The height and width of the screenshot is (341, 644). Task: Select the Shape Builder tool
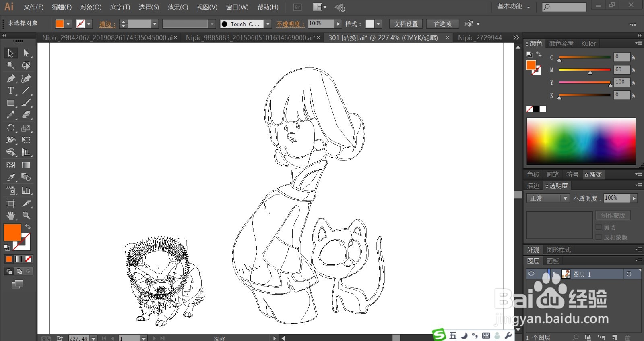click(x=11, y=152)
